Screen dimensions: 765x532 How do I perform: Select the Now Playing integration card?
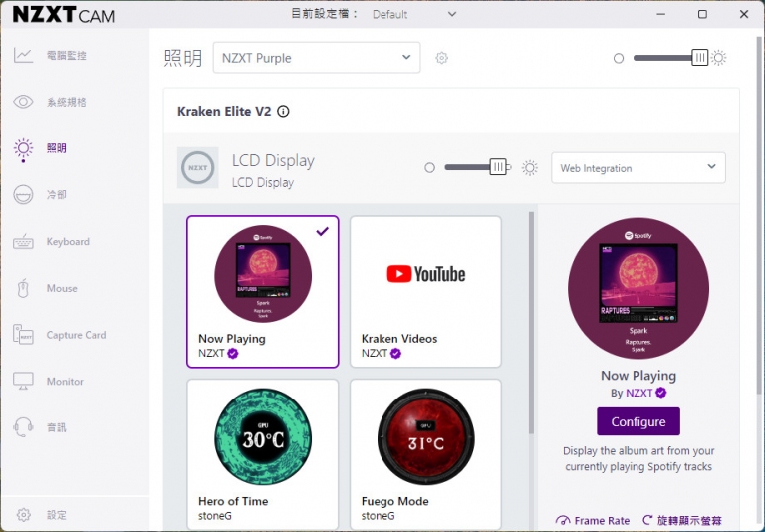(263, 291)
